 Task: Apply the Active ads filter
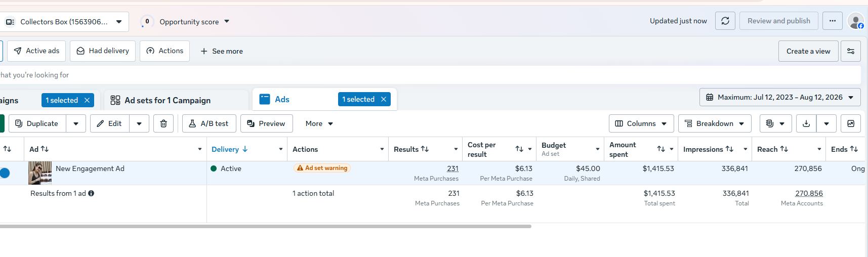(x=36, y=51)
